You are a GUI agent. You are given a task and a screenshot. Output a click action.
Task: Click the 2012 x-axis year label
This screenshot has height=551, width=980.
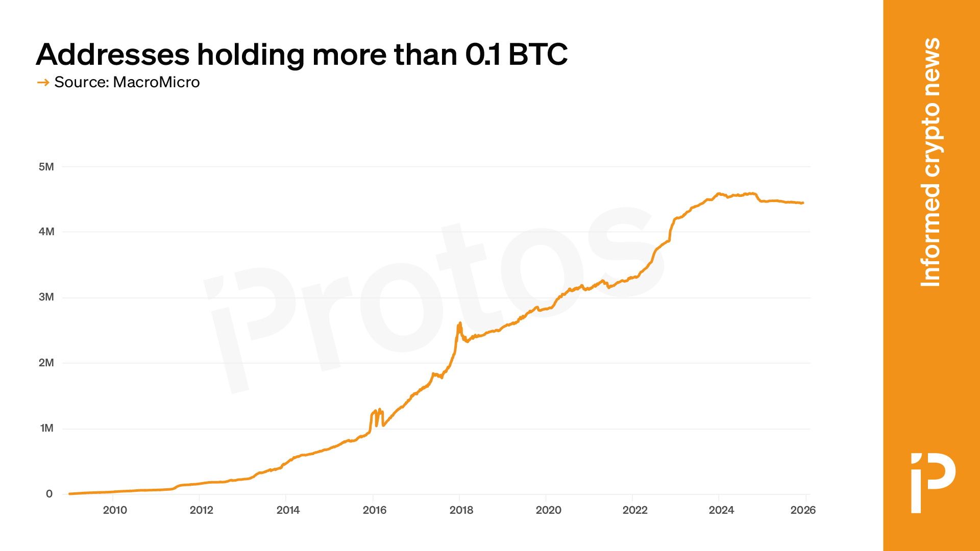202,510
